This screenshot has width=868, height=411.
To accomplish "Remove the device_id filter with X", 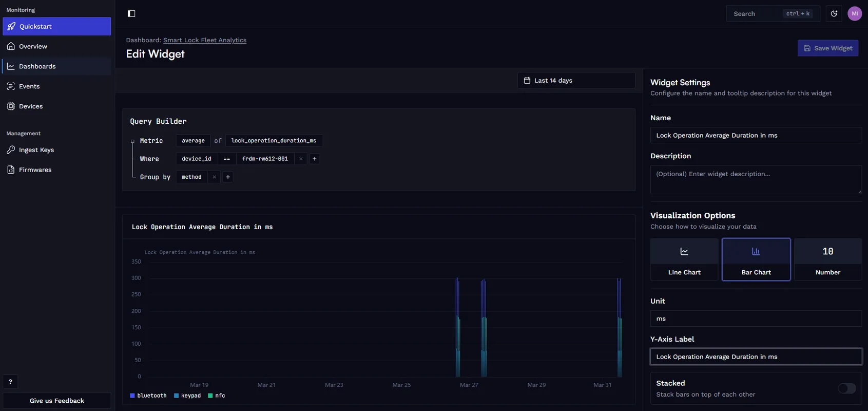I will 301,159.
